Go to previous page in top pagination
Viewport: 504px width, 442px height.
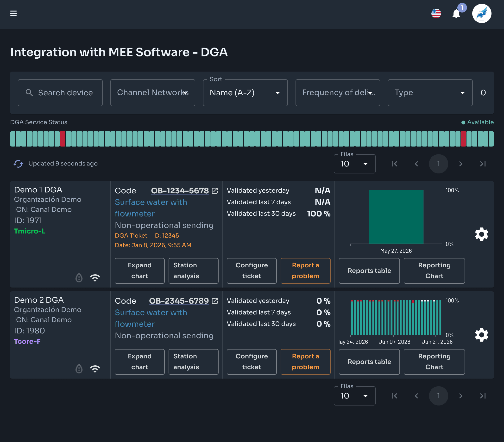(416, 164)
